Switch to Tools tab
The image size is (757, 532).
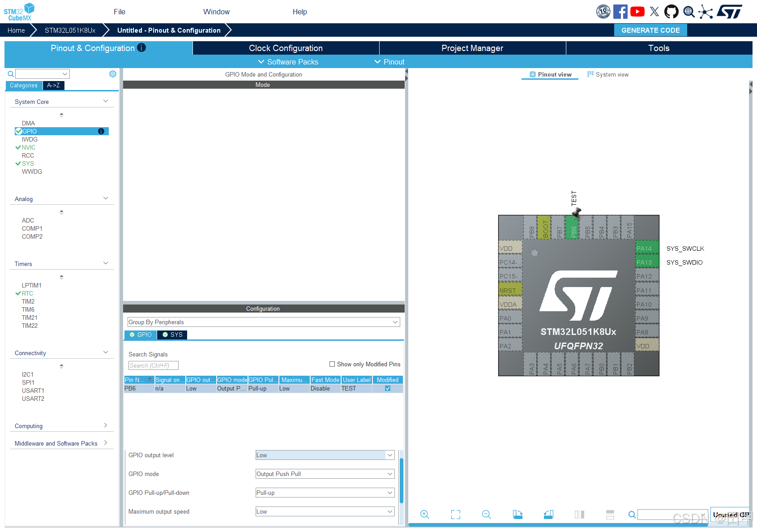[659, 48]
